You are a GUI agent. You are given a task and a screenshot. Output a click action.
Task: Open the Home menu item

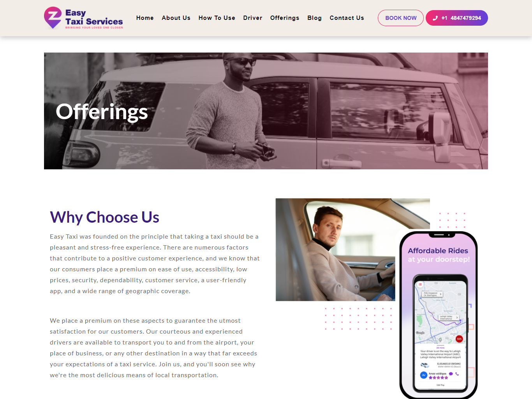coord(145,18)
